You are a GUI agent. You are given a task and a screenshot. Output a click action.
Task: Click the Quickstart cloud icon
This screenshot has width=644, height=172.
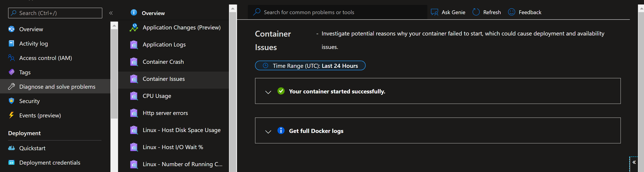tap(11, 148)
